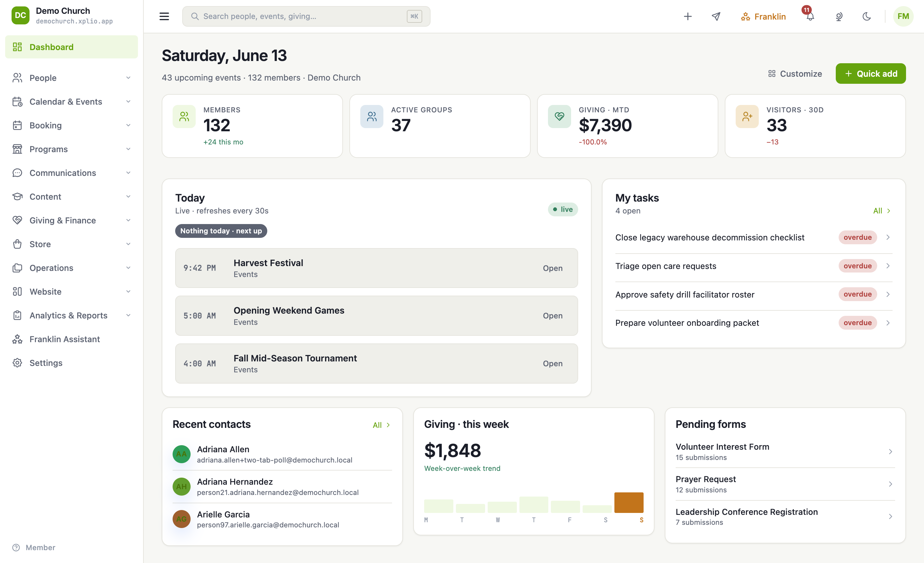Click the Website sidebar icon
Image resolution: width=924 pixels, height=563 pixels.
(x=17, y=291)
